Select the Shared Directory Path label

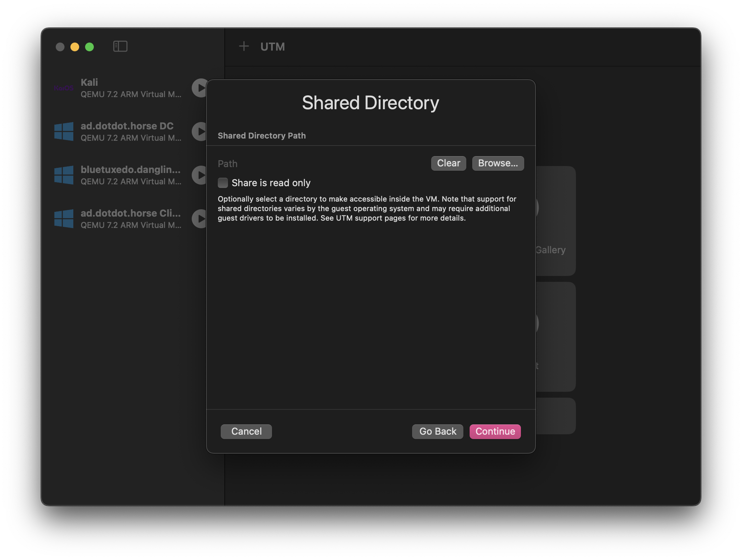pyautogui.click(x=261, y=135)
